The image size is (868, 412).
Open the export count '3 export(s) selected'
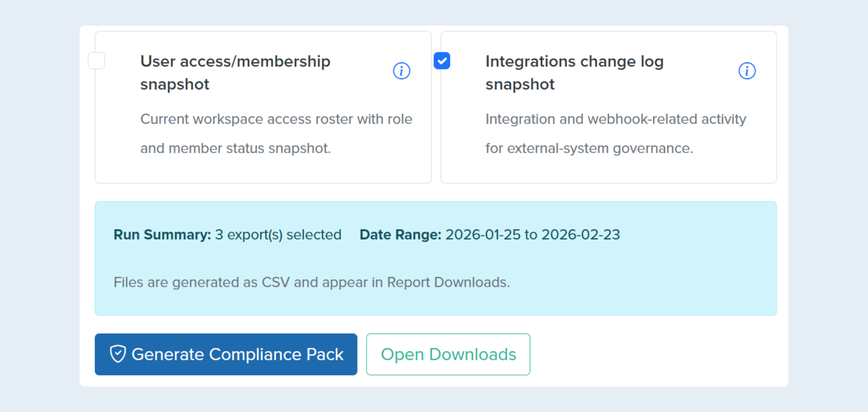(x=278, y=234)
